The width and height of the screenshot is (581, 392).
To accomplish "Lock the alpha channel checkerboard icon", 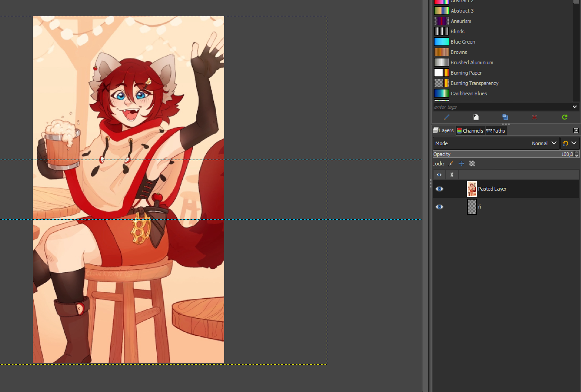I will [472, 164].
